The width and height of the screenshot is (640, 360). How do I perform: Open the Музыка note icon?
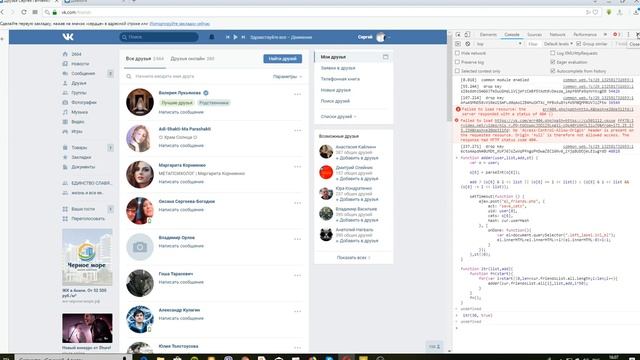[x=65, y=112]
